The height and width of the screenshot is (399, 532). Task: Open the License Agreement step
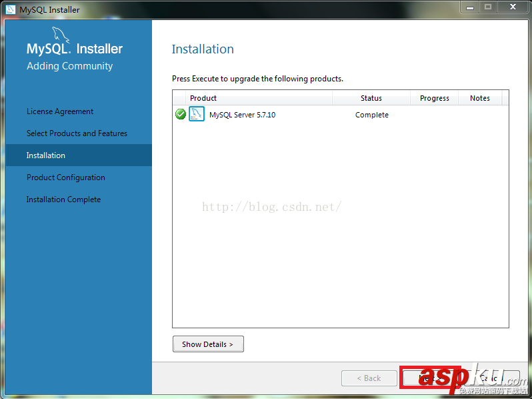[60, 111]
